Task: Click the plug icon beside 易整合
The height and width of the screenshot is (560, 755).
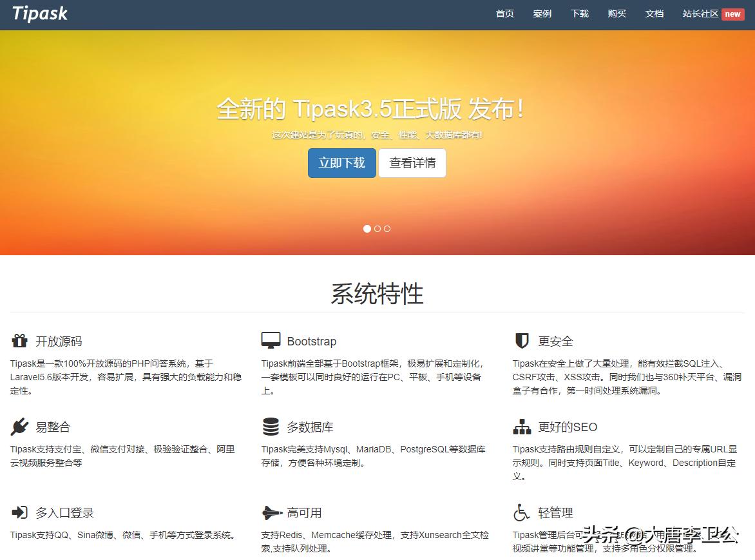Action: [19, 426]
